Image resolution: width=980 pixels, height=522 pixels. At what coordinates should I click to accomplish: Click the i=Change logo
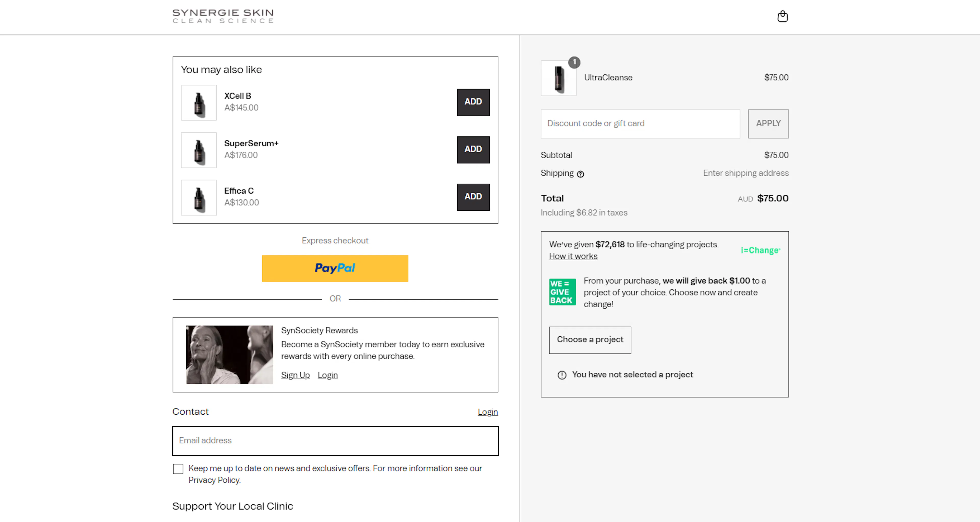point(761,250)
